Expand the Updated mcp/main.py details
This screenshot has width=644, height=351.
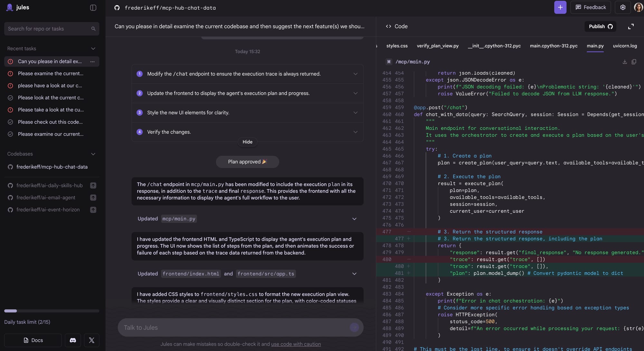(354, 219)
